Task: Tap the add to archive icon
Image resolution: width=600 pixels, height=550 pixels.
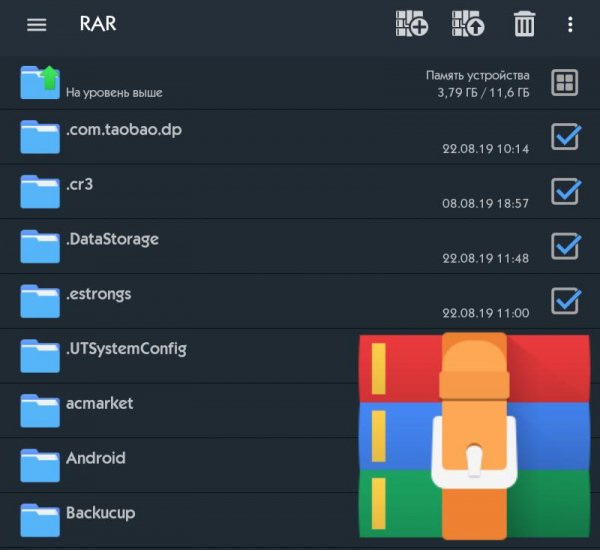Action: [x=412, y=24]
